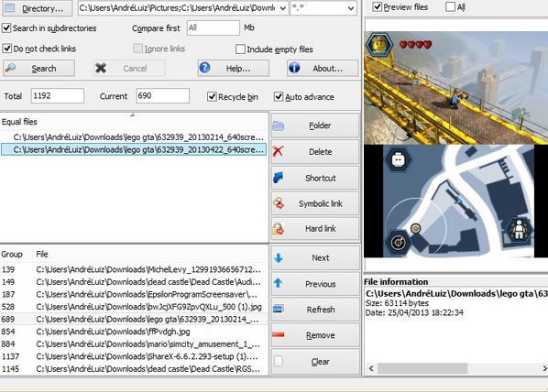
Task: Click the Current field showing 690
Action: click(162, 96)
